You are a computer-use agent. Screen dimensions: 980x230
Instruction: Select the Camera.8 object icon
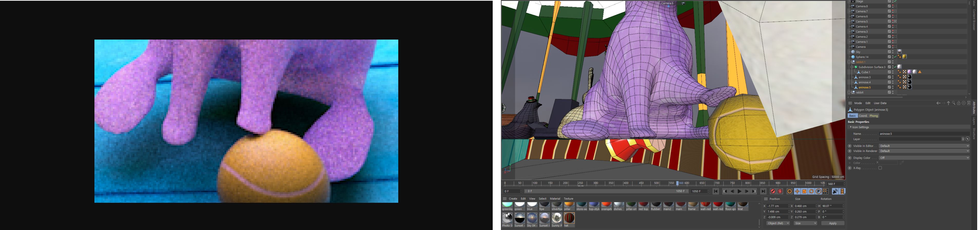[x=853, y=6]
